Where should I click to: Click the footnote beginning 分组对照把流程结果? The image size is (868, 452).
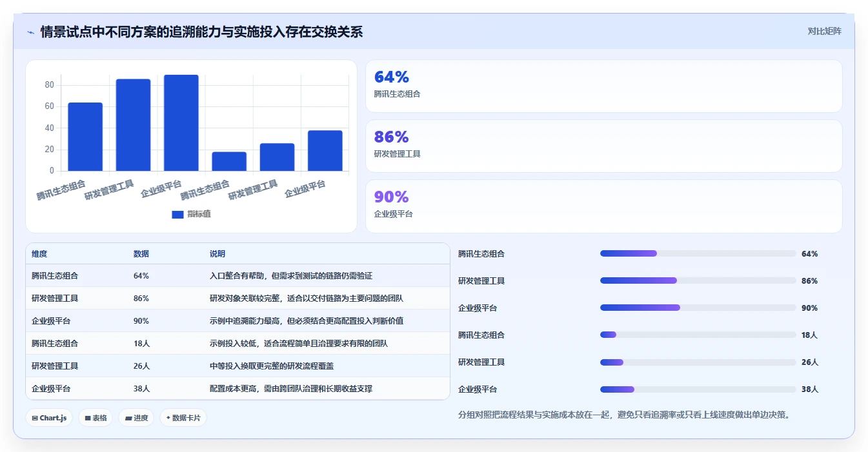click(624, 415)
